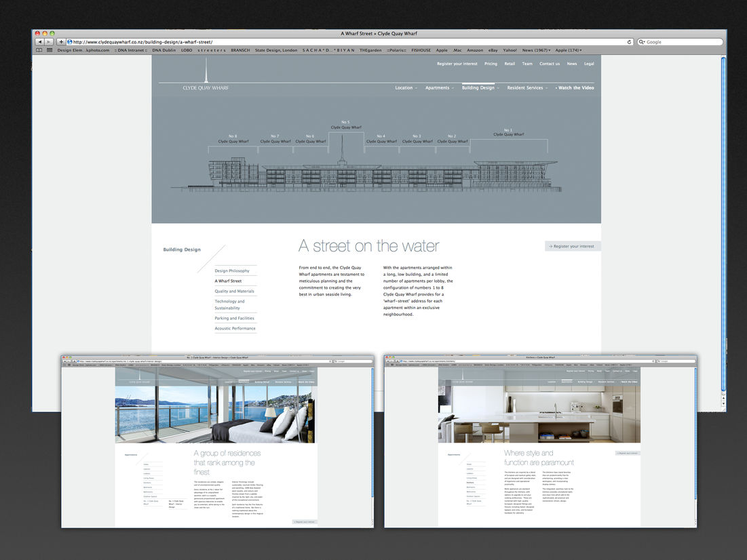Open the bookmarks book icon
Image resolution: width=747 pixels, height=560 pixels.
coord(39,50)
